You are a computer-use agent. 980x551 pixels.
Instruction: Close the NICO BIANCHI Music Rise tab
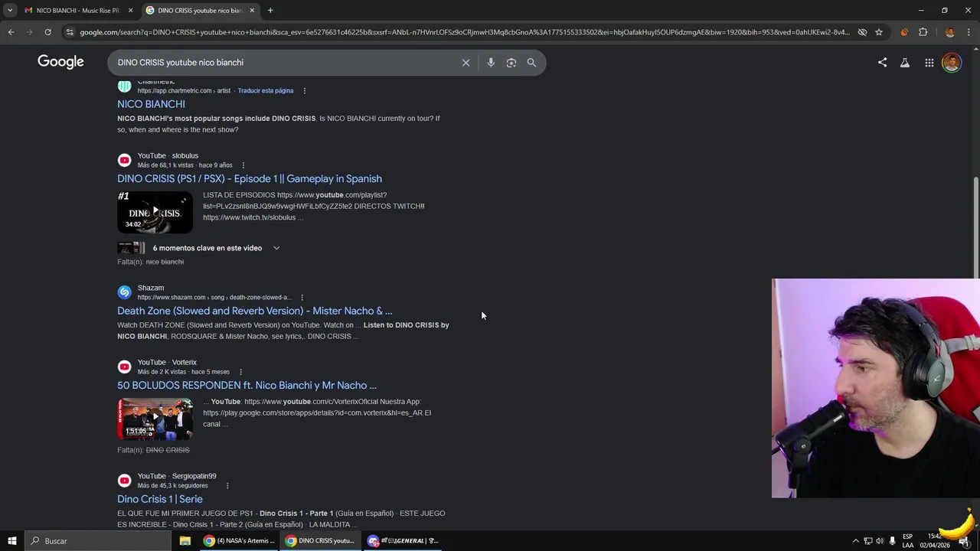(130, 11)
